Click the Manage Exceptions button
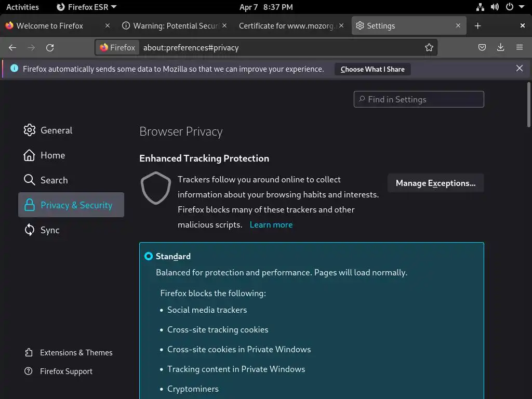532x399 pixels. (435, 183)
